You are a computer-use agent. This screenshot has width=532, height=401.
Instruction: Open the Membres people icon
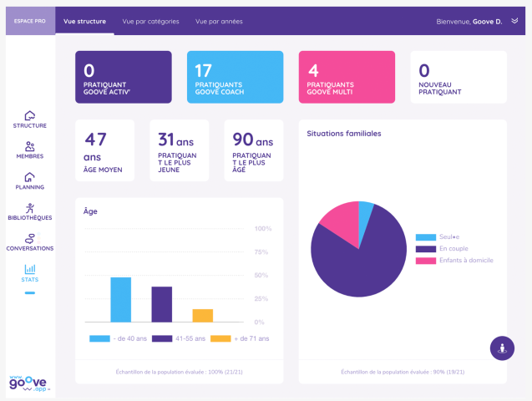point(30,146)
